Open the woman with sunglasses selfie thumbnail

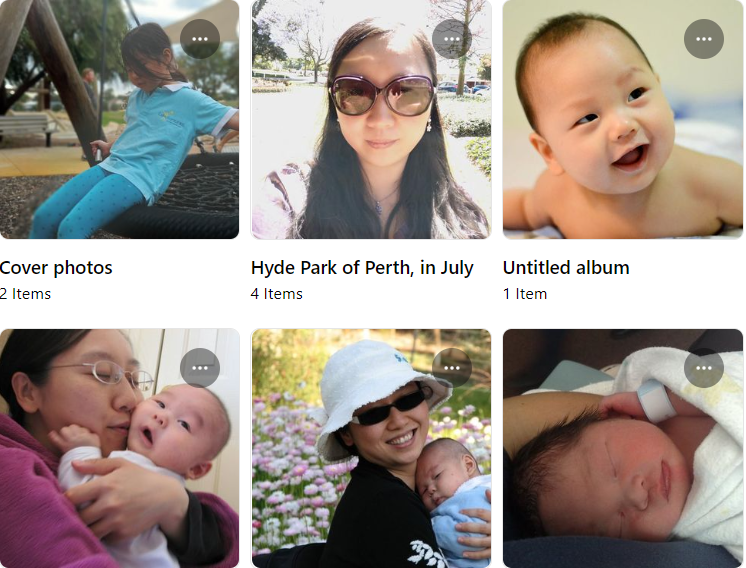[371, 119]
